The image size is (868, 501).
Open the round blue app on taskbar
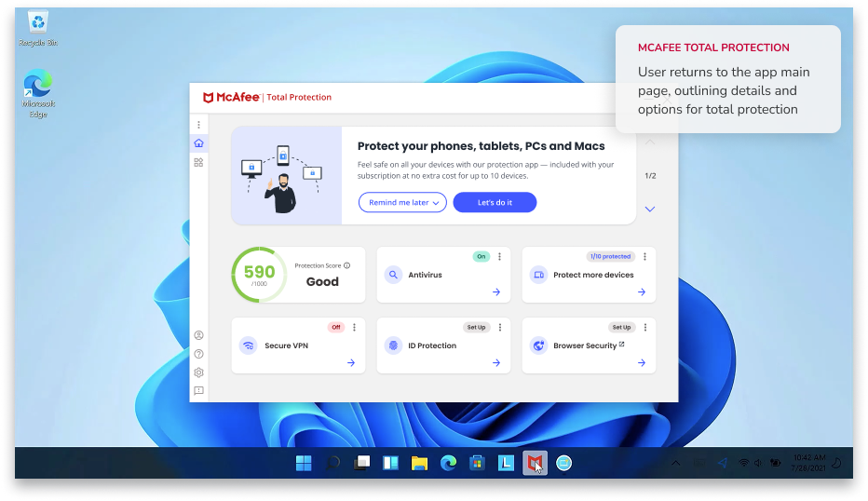pyautogui.click(x=563, y=463)
